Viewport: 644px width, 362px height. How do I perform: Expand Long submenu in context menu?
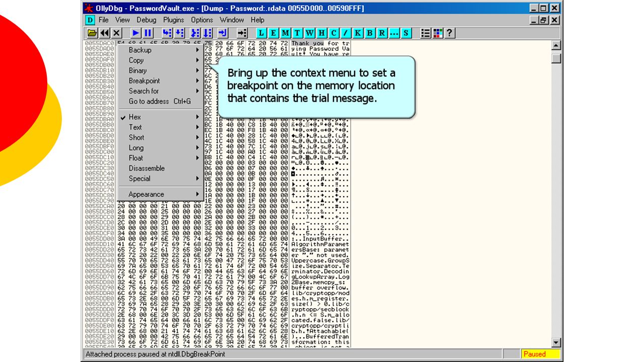[x=160, y=148]
